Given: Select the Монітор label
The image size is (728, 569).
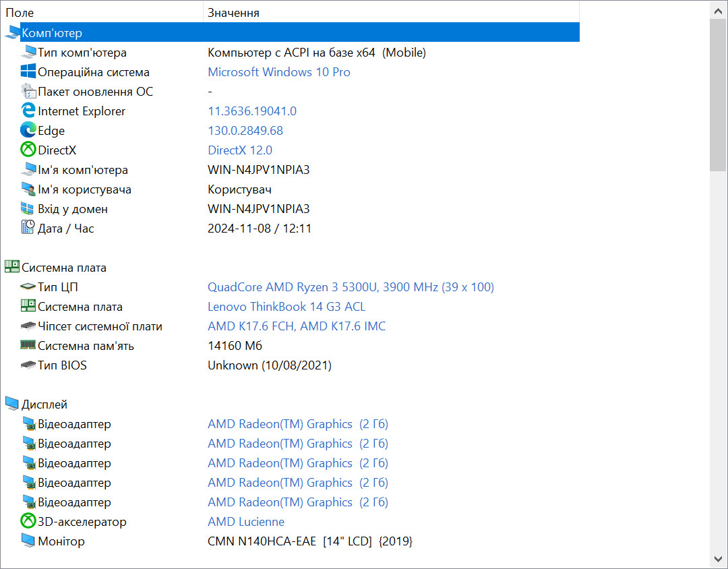Looking at the screenshot, I should tap(61, 541).
